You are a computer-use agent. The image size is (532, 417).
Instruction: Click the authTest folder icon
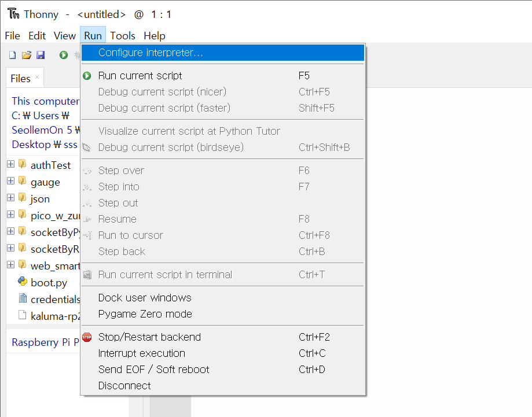pyautogui.click(x=23, y=164)
